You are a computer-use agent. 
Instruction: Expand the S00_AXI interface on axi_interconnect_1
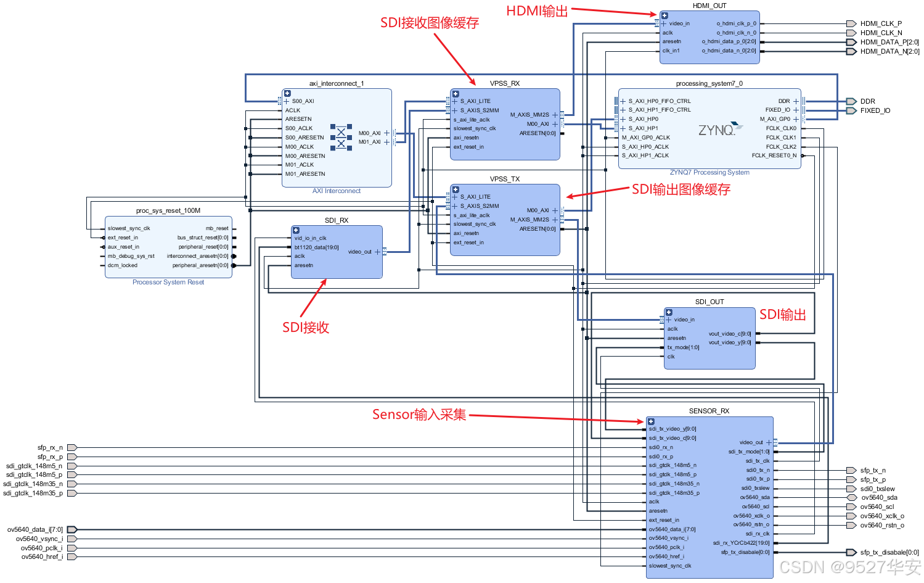point(286,101)
